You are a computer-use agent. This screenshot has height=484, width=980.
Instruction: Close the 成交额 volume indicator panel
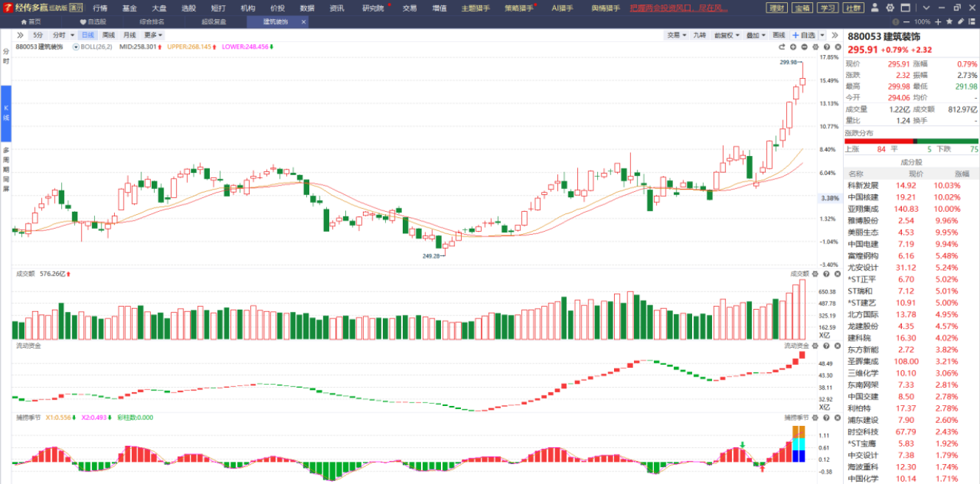tap(838, 274)
